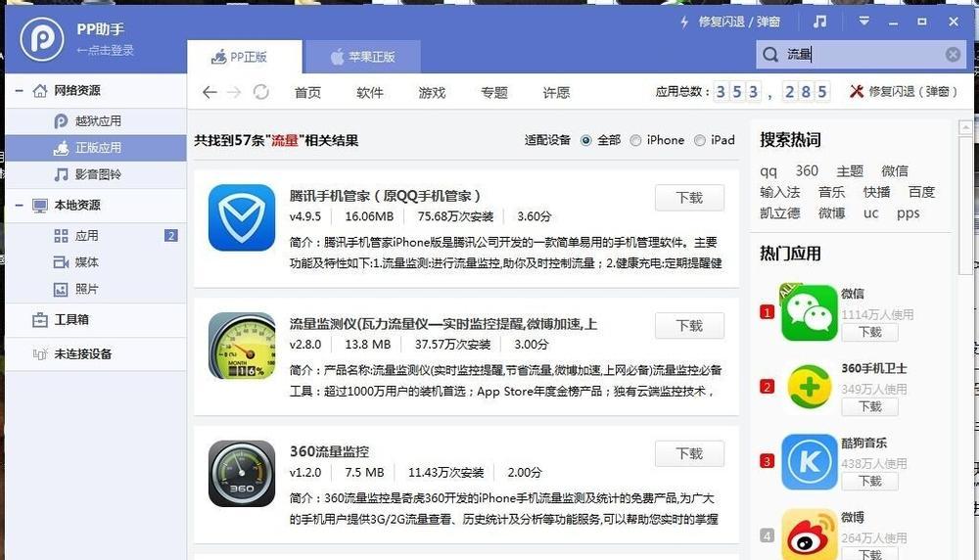Viewport: 979px width, 560px height.
Task: Search hot word 快播
Action: pos(876,192)
